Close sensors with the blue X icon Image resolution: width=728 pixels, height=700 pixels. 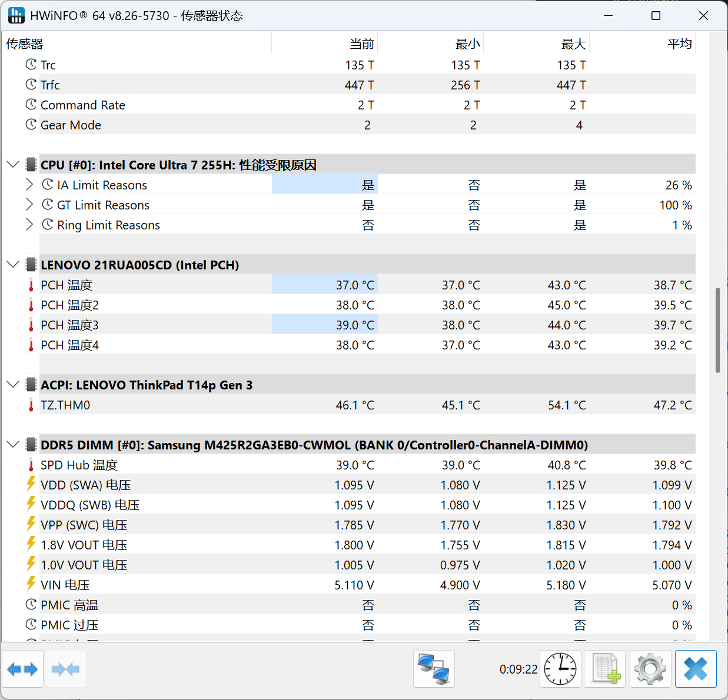tap(696, 669)
